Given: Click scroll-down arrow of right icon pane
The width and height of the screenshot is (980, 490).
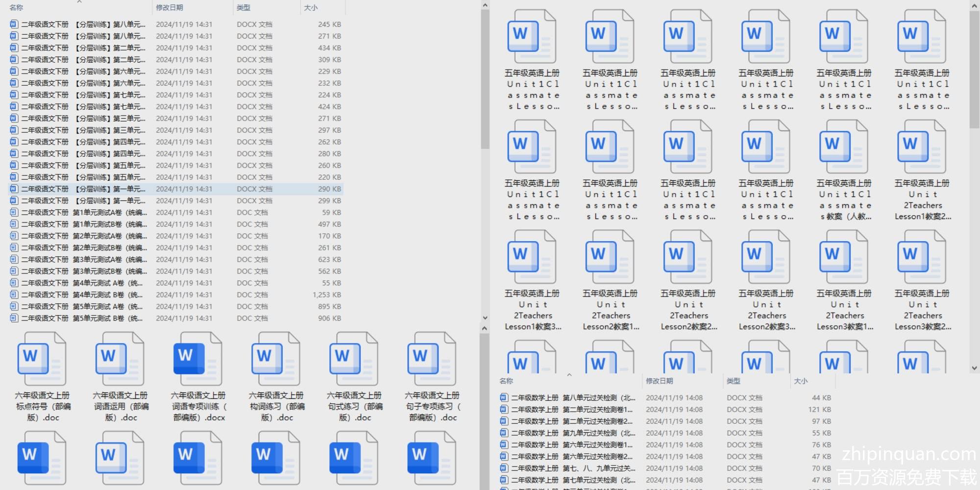Looking at the screenshot, I should click(x=974, y=367).
